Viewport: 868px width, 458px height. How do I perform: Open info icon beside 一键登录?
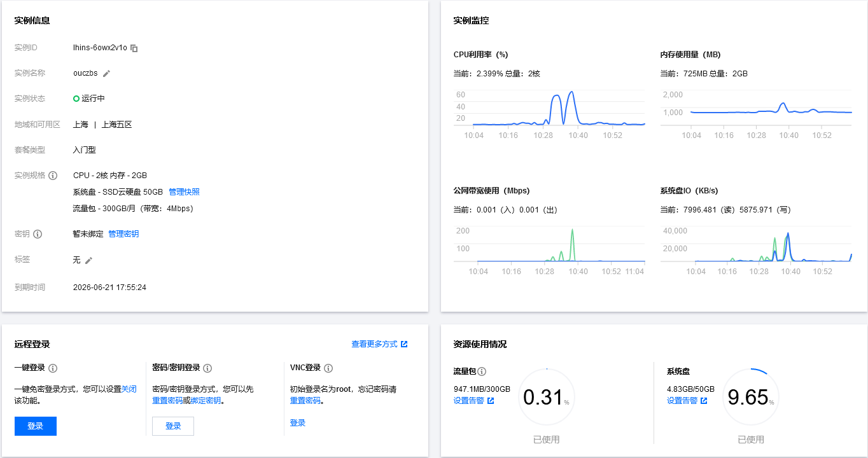pyautogui.click(x=53, y=368)
